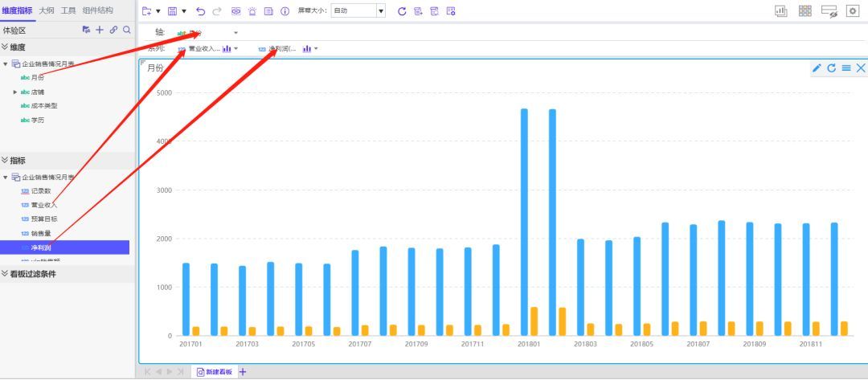This screenshot has height=380, width=868.
Task: Open the dropdown arrow of the 营业收入 series
Action: 236,49
